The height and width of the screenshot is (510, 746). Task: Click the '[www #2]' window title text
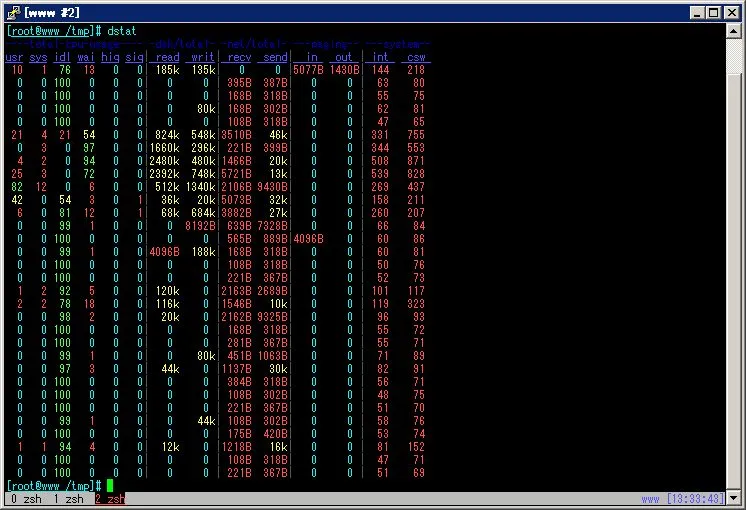coord(53,12)
